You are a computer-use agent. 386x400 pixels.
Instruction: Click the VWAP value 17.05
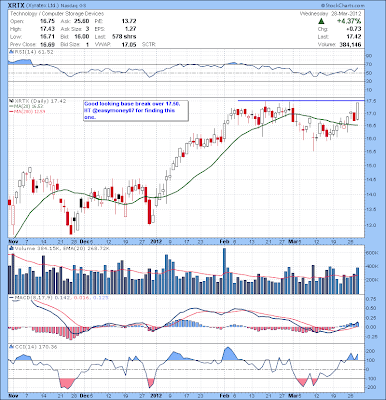pos(129,44)
